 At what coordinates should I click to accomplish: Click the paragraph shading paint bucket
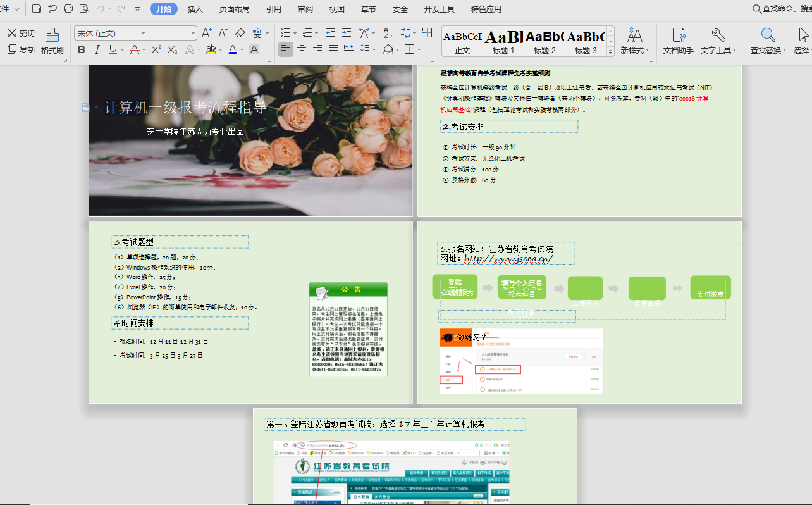(x=388, y=49)
